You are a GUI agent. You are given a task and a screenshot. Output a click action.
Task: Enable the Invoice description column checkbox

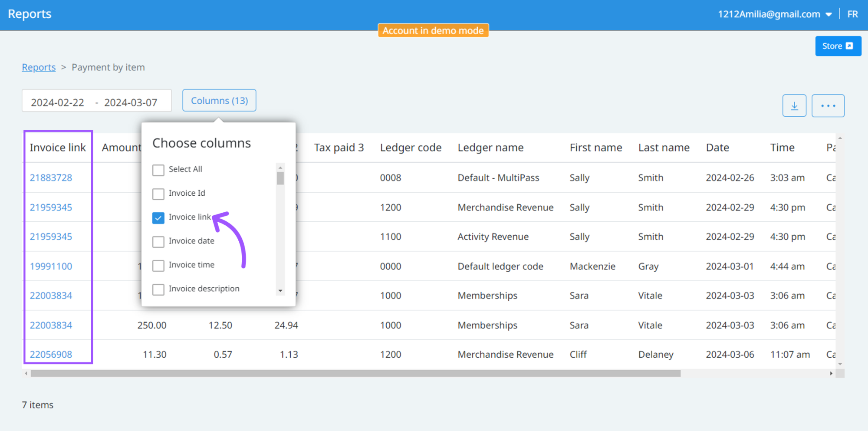158,289
